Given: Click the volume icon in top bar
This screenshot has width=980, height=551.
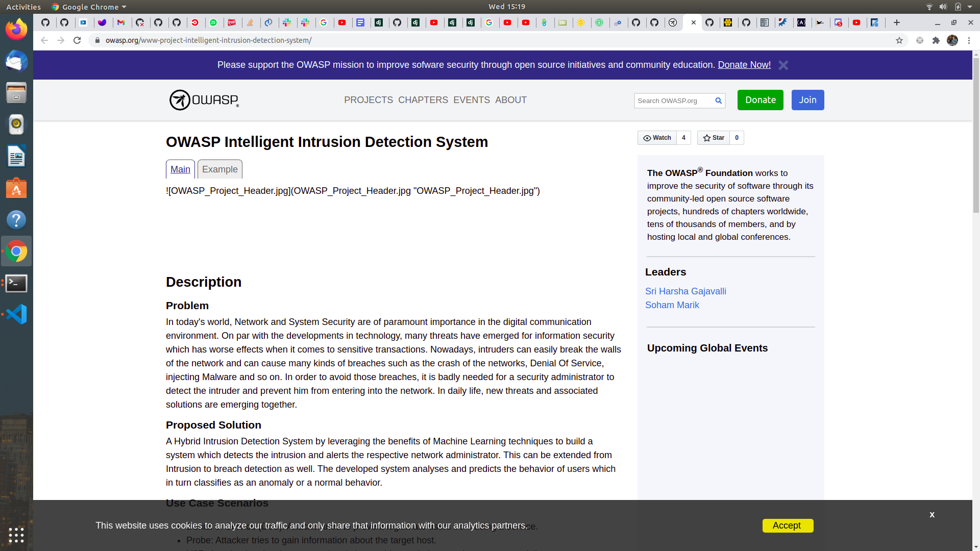Looking at the screenshot, I should 943,7.
